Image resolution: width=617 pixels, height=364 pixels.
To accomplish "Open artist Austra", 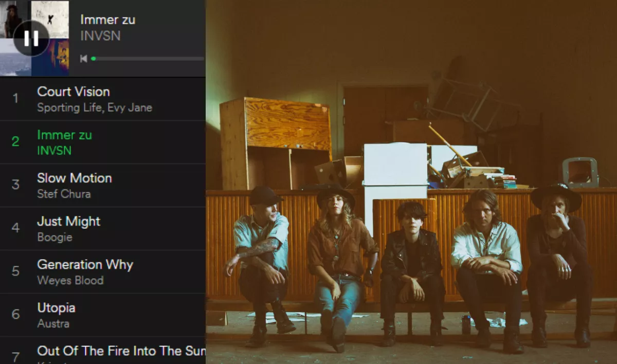I will [x=53, y=324].
